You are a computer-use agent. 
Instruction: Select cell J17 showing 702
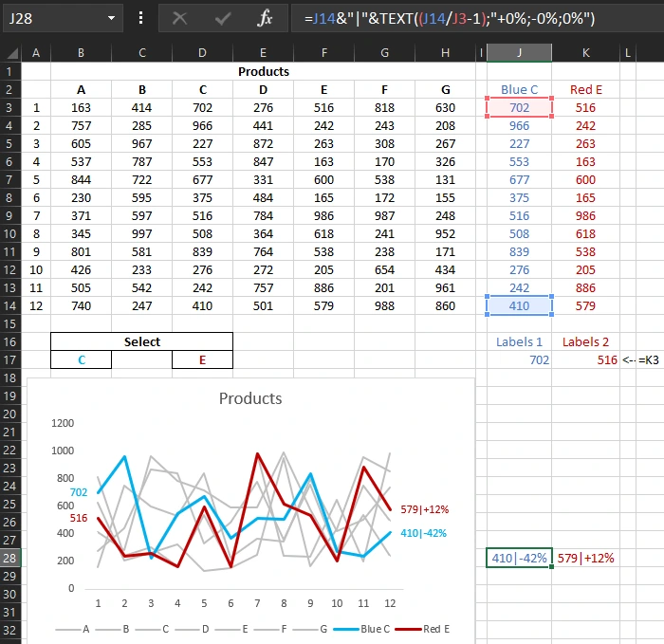pos(519,359)
